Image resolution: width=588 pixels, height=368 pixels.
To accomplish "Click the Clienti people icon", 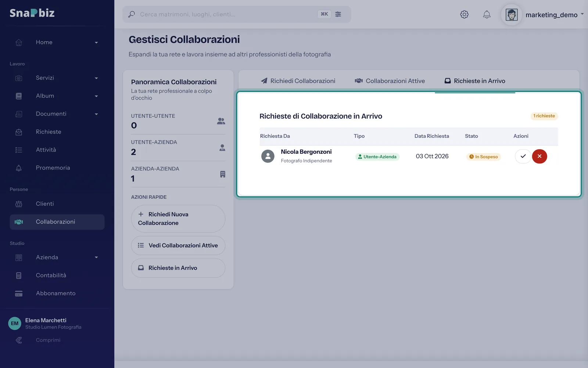I will [x=19, y=204].
